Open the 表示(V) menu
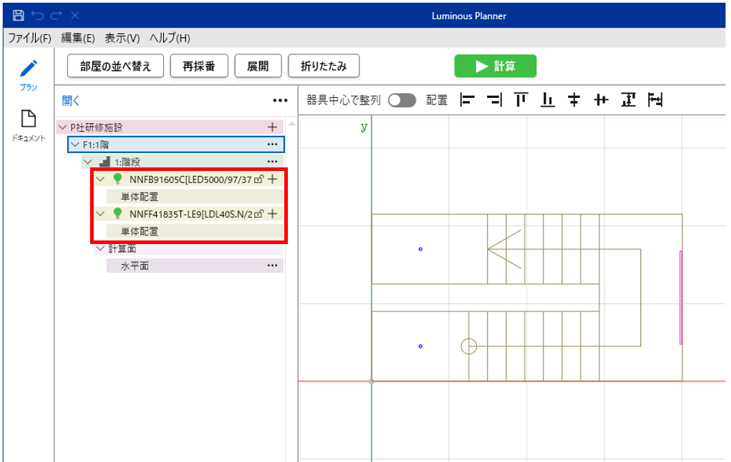The height and width of the screenshot is (462, 731). click(122, 38)
